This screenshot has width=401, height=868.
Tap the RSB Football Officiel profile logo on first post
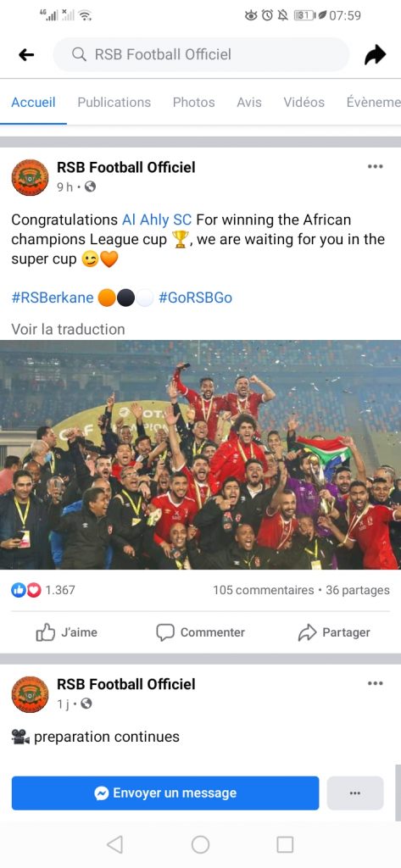coord(30,177)
